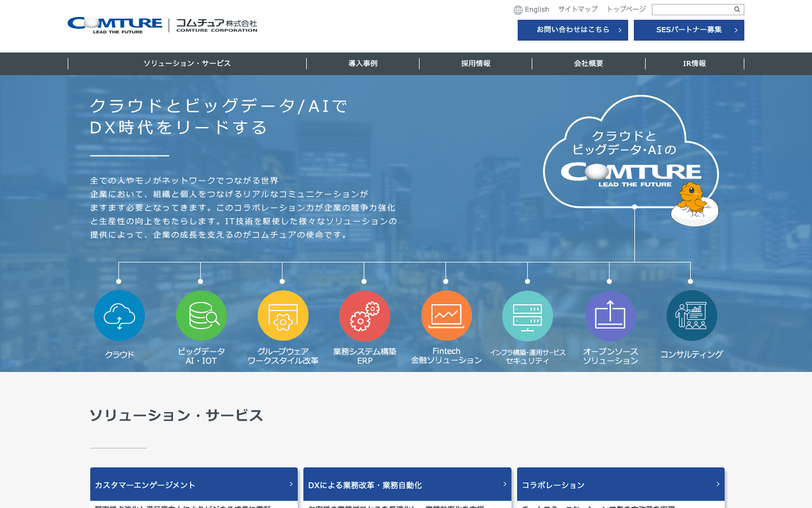Screen dimensions: 812x508
Task: Click the globe icon next to English
Action: click(518, 10)
